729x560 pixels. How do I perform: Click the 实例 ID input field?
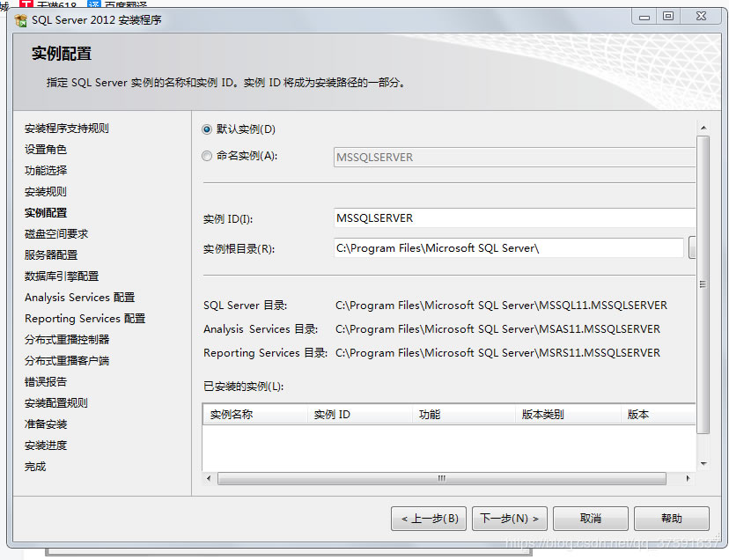514,218
